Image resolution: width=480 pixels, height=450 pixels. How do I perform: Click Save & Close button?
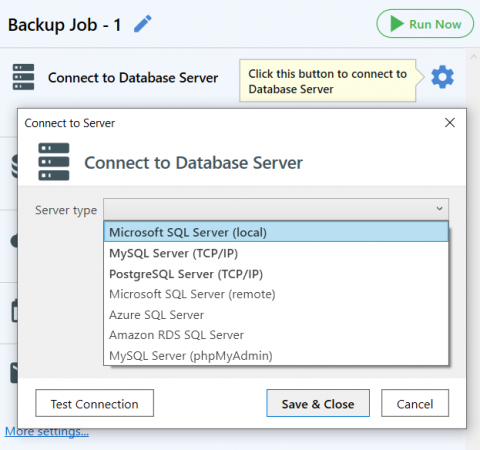(318, 403)
